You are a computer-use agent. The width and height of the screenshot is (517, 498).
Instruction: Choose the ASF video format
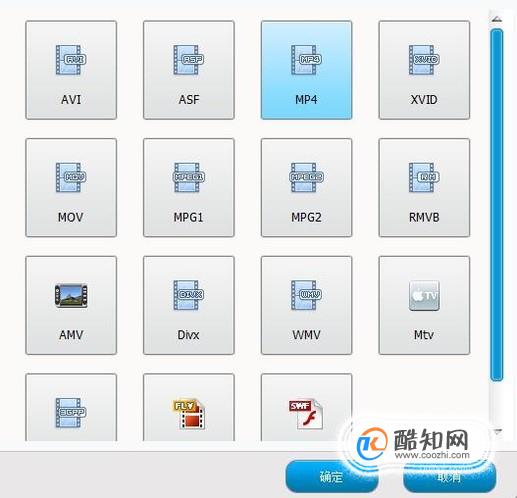pos(189,70)
